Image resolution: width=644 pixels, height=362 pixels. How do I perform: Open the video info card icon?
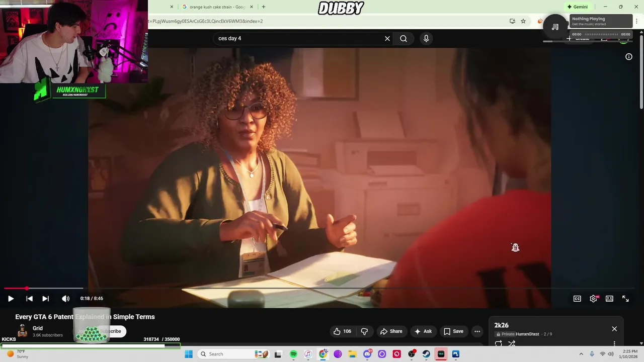pyautogui.click(x=629, y=57)
